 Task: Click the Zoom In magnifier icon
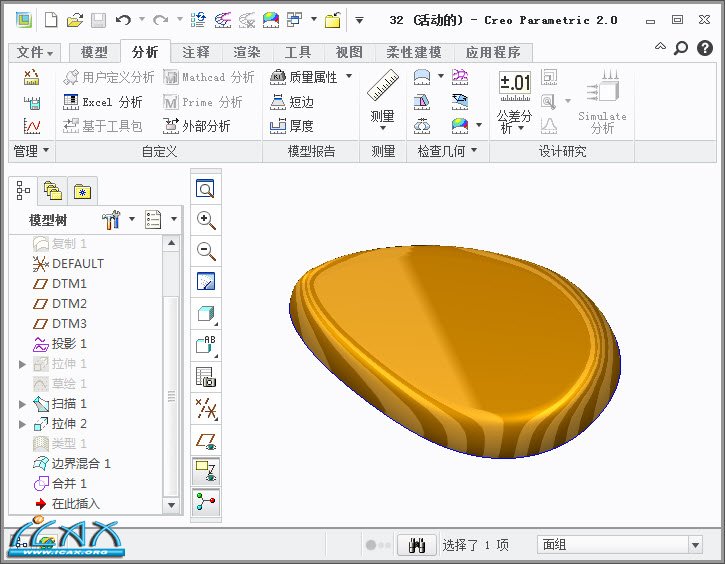tap(206, 220)
